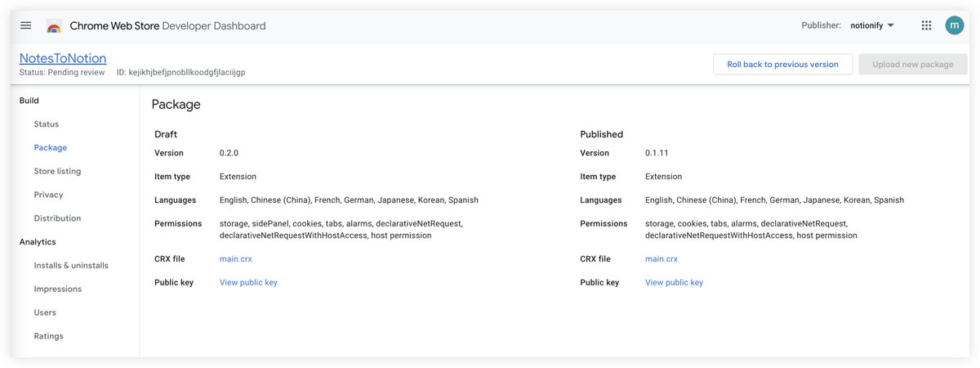Open the hamburger main menu
980x368 pixels.
click(25, 25)
